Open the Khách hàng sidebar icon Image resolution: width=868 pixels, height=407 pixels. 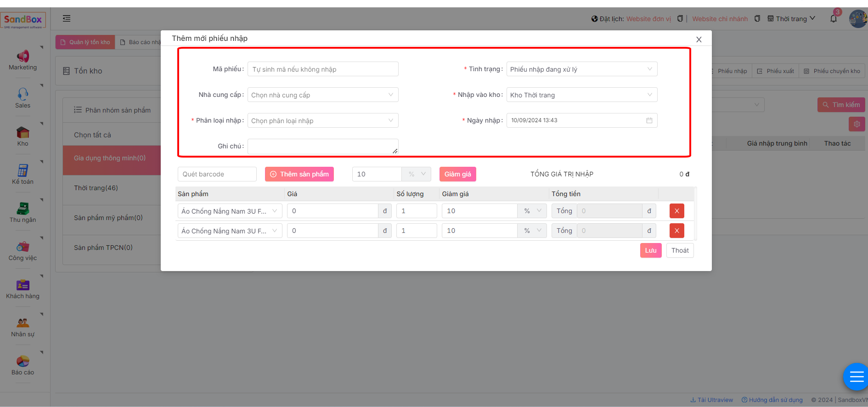(23, 285)
